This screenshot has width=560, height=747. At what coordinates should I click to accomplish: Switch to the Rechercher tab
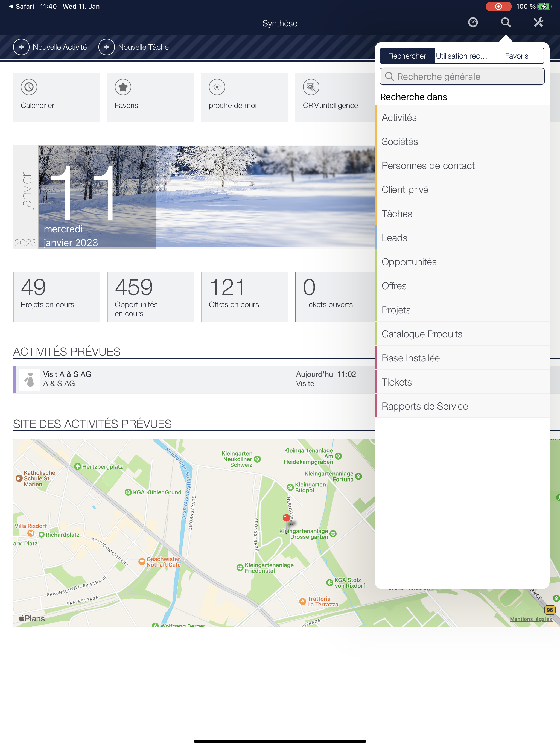407,56
